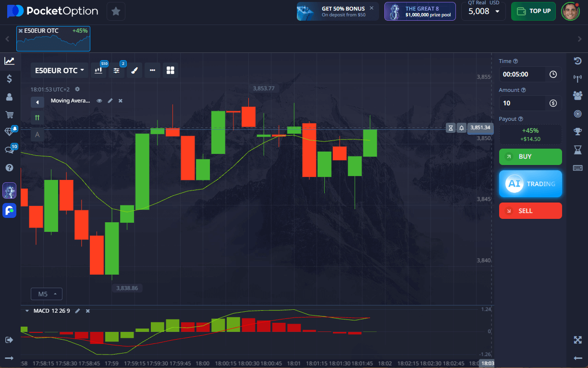Viewport: 588px width, 368px height.
Task: Switch to the E50EUR OTC asset tab
Action: 53,38
